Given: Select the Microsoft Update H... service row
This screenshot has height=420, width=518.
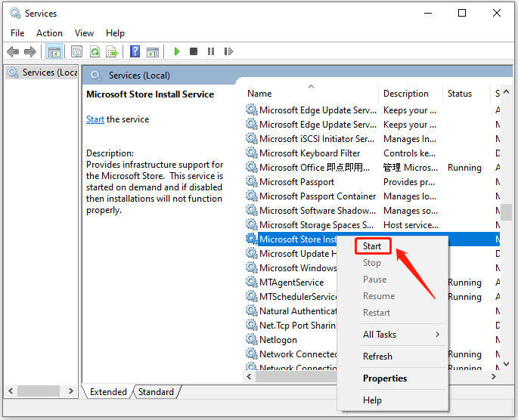Looking at the screenshot, I should pyautogui.click(x=291, y=253).
